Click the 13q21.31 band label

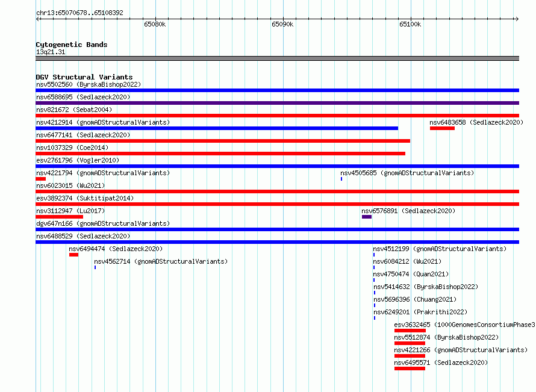[51, 52]
